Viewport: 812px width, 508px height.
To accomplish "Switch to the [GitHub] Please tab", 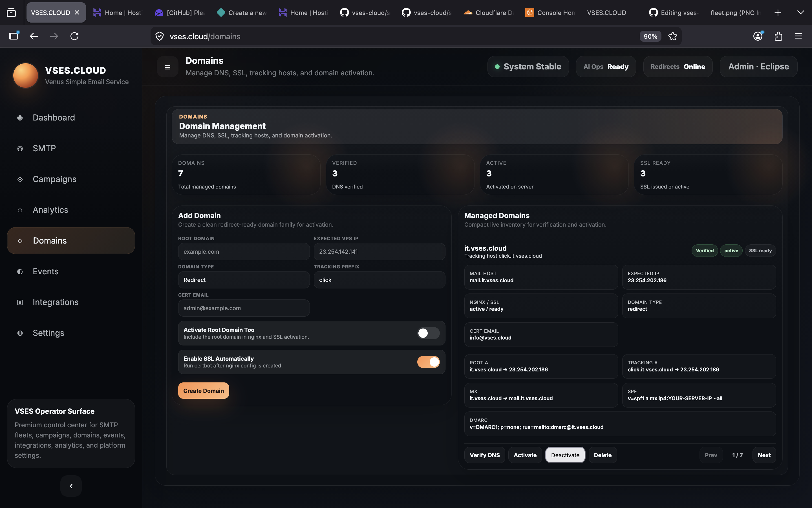I will [180, 13].
